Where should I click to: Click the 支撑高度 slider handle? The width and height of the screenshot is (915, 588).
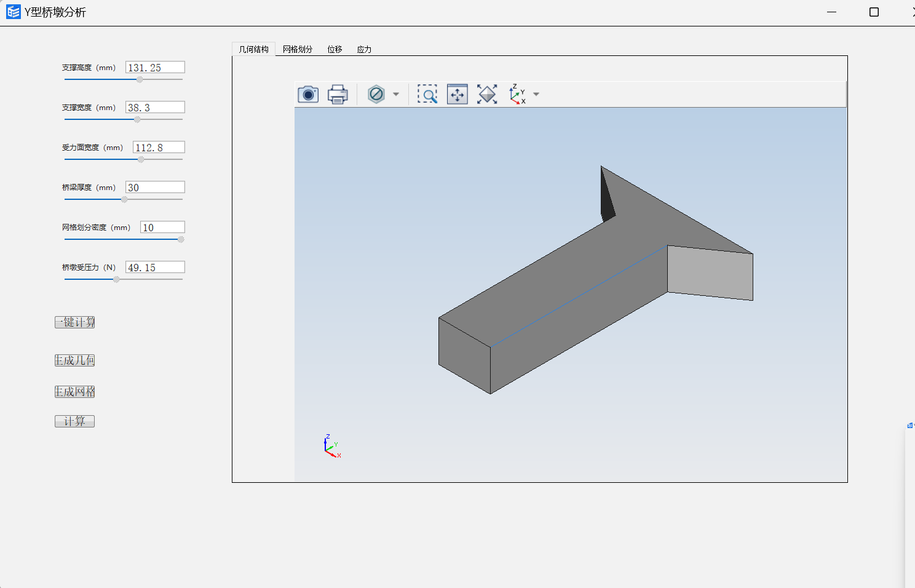(x=140, y=79)
